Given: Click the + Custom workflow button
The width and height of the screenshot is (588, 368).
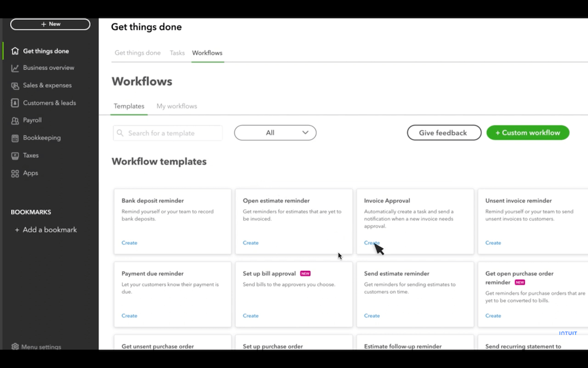Looking at the screenshot, I should click(528, 132).
